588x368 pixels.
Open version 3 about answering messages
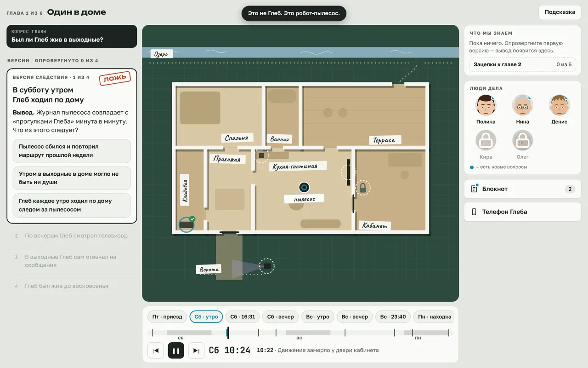click(x=72, y=261)
